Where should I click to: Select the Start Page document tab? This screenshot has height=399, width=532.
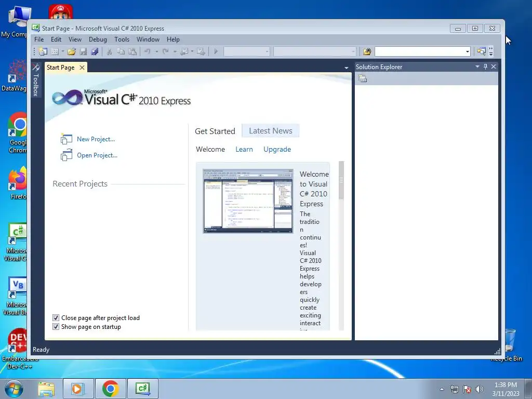(61, 68)
